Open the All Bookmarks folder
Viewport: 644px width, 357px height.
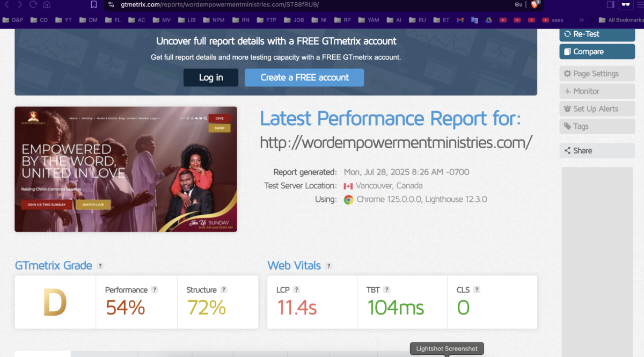click(x=621, y=20)
